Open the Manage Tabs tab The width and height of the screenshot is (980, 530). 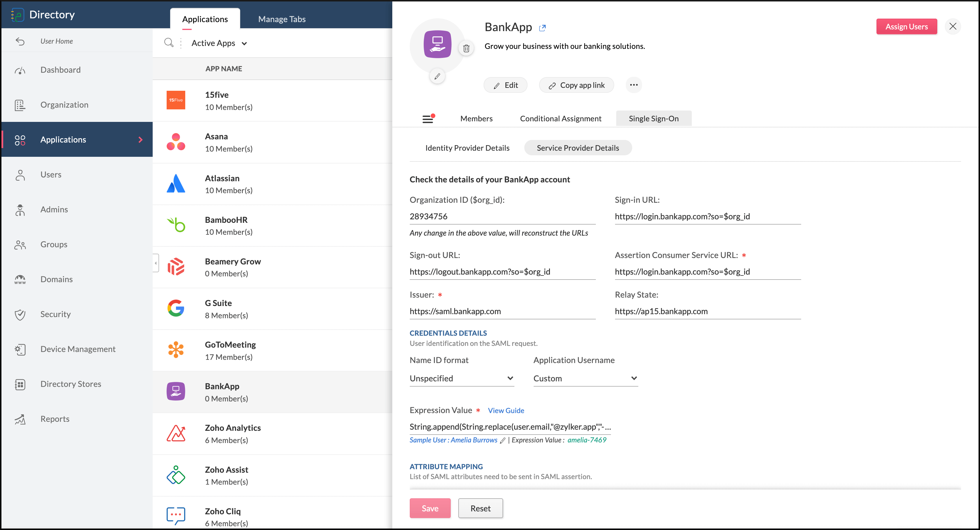point(281,19)
